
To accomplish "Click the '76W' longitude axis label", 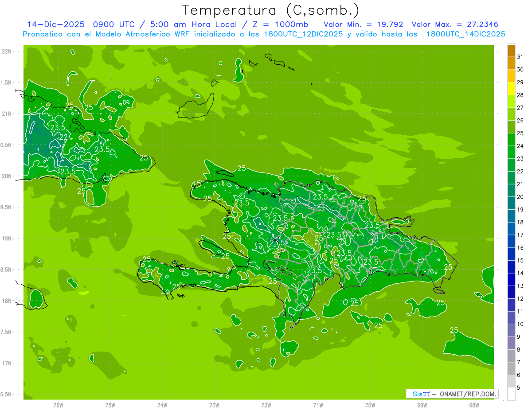I will pyautogui.click(x=58, y=405).
